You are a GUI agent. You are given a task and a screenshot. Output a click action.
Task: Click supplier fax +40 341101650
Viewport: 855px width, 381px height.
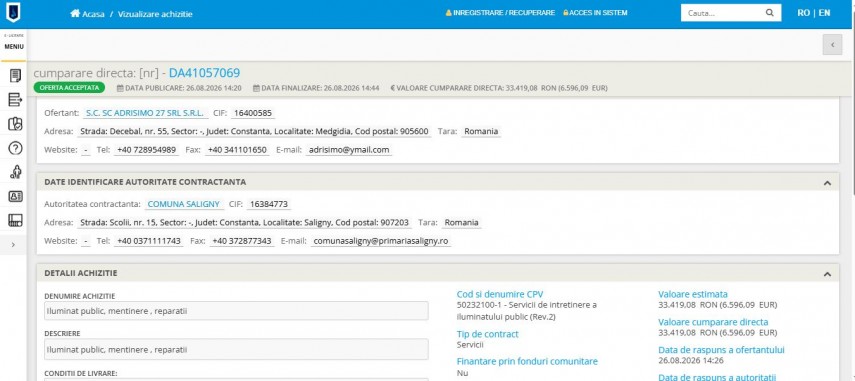pyautogui.click(x=237, y=150)
